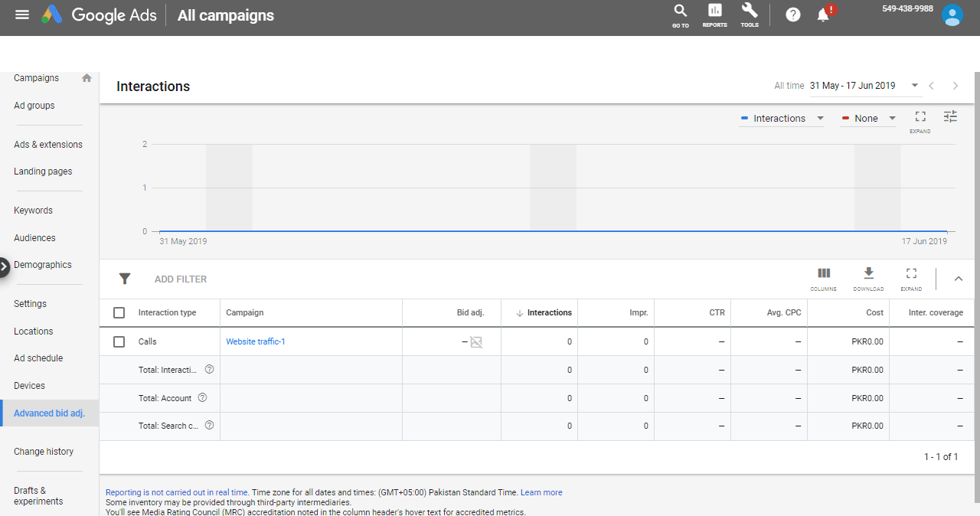Go to Keywords in sidebar
980x516 pixels.
[33, 211]
